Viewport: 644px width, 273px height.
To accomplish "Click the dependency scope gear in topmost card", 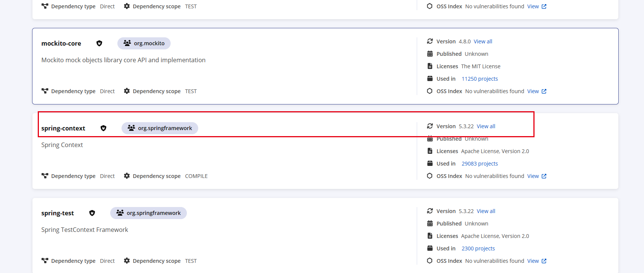I will 127,6.
